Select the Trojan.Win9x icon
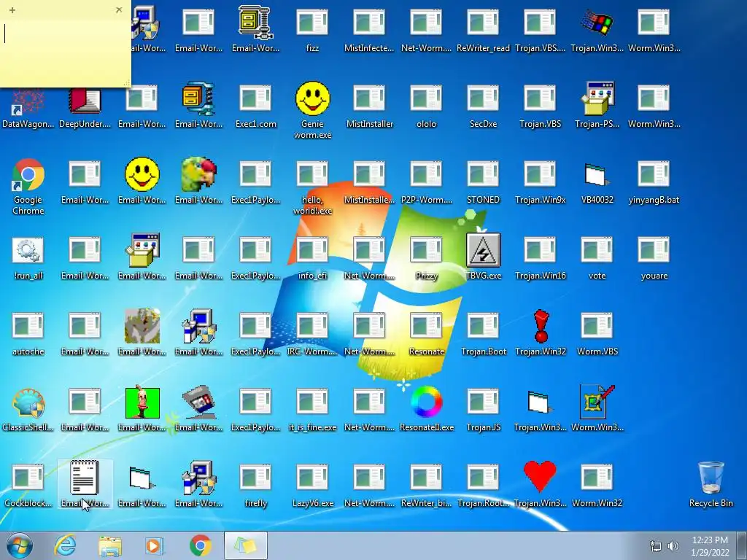The height and width of the screenshot is (560, 747). point(540,174)
